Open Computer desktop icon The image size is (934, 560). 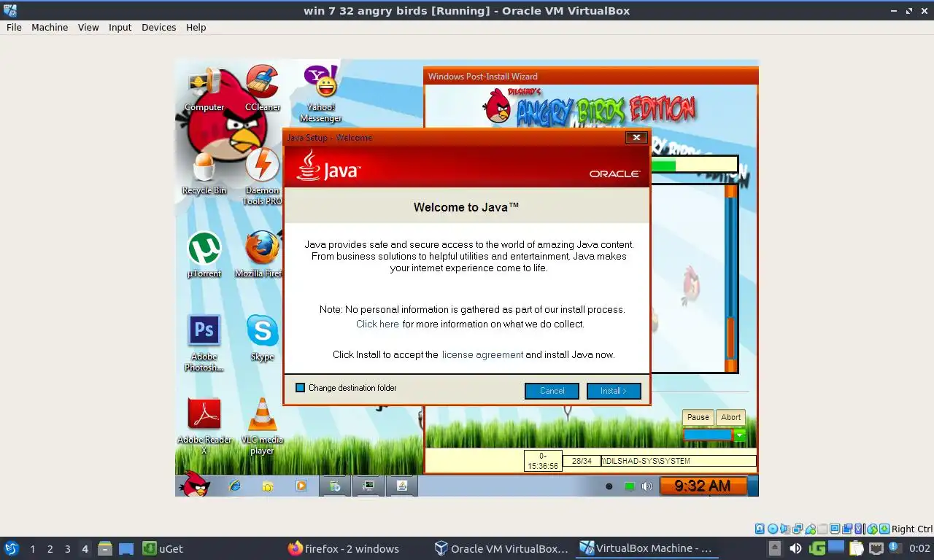(204, 90)
